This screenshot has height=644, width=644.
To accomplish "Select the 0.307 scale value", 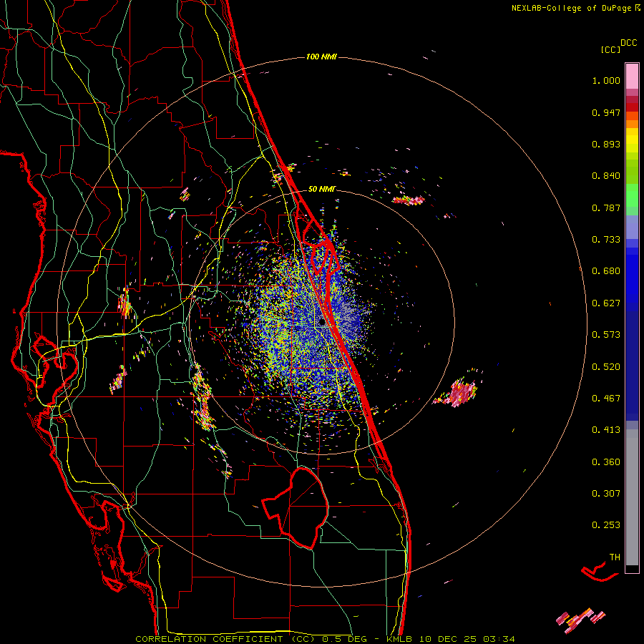I will coord(606,494).
